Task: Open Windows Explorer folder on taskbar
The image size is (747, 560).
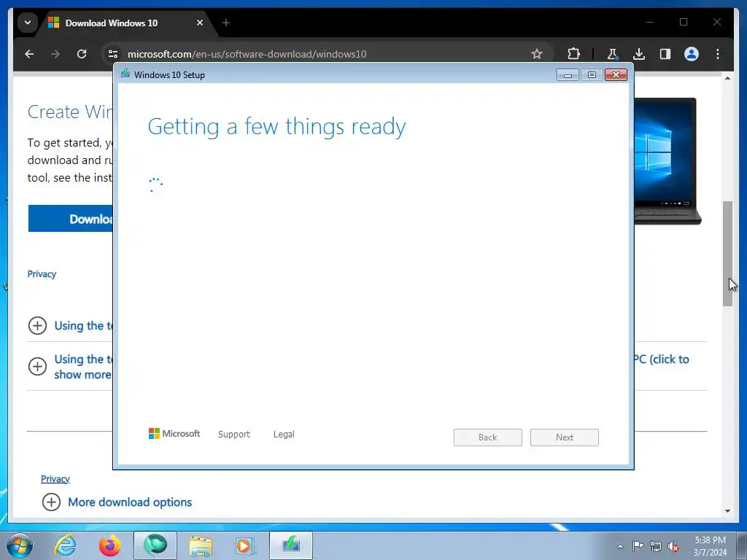Action: (201, 545)
